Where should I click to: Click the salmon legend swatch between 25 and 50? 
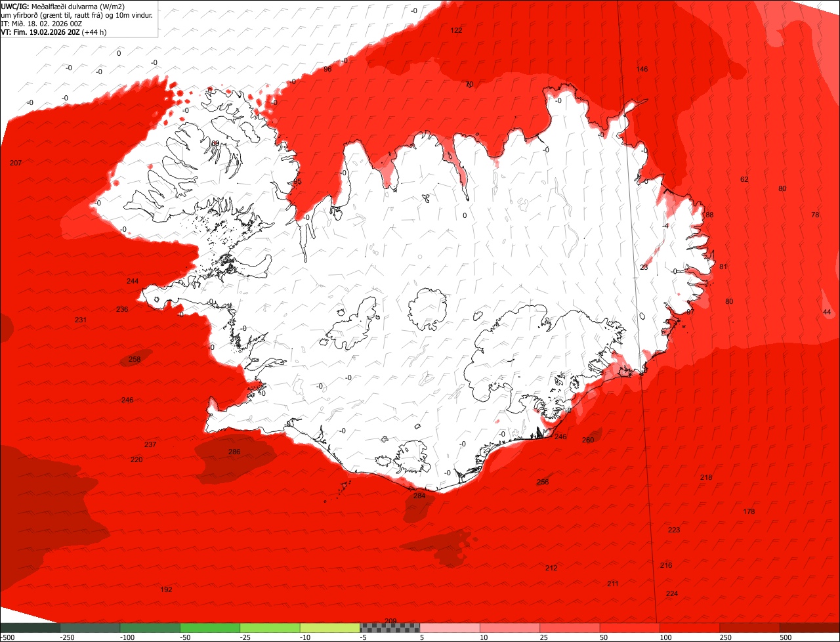tap(570, 628)
